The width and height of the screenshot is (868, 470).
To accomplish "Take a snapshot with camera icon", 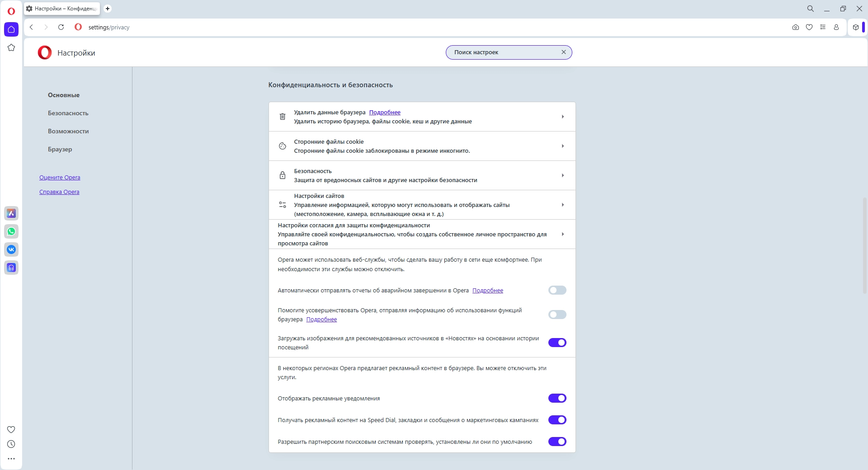I will 796,27.
